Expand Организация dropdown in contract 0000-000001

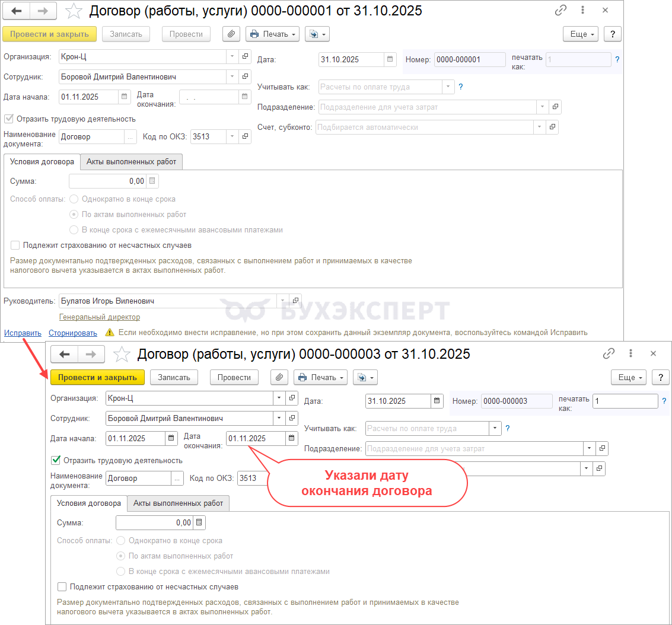[x=232, y=56]
